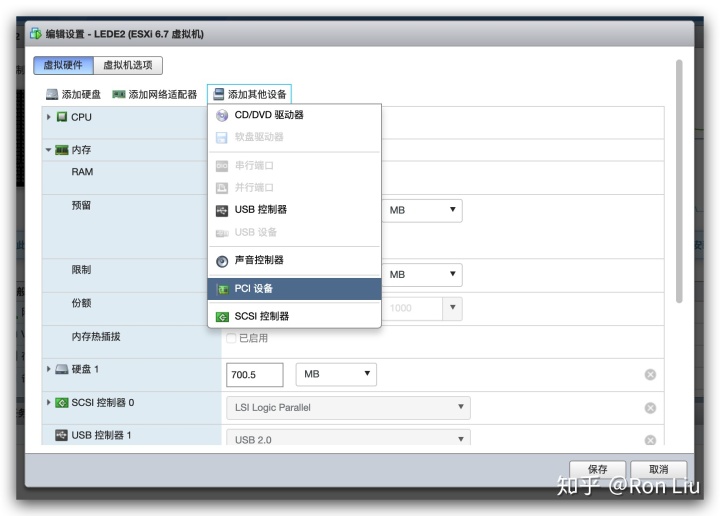Screen dimensions: 720x516
Task: Click the 取消 button
Action: tap(658, 469)
